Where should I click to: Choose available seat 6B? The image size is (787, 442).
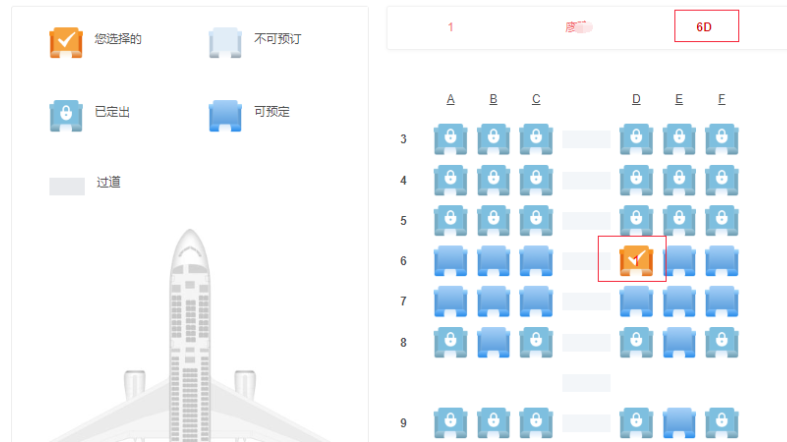(x=493, y=260)
